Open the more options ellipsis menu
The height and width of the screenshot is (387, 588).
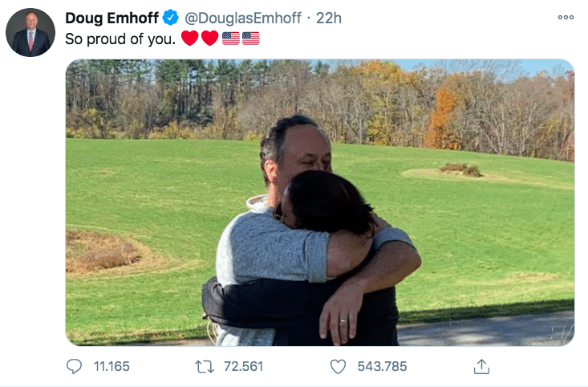(x=566, y=18)
